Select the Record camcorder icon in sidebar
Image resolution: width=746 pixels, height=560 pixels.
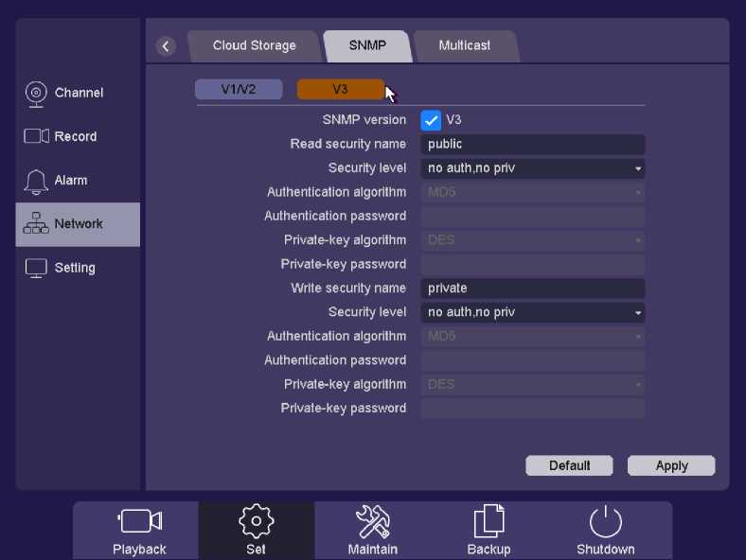click(36, 136)
